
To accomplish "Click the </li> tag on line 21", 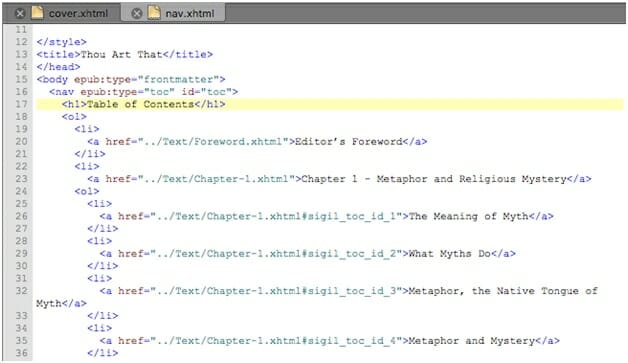I will pos(90,154).
